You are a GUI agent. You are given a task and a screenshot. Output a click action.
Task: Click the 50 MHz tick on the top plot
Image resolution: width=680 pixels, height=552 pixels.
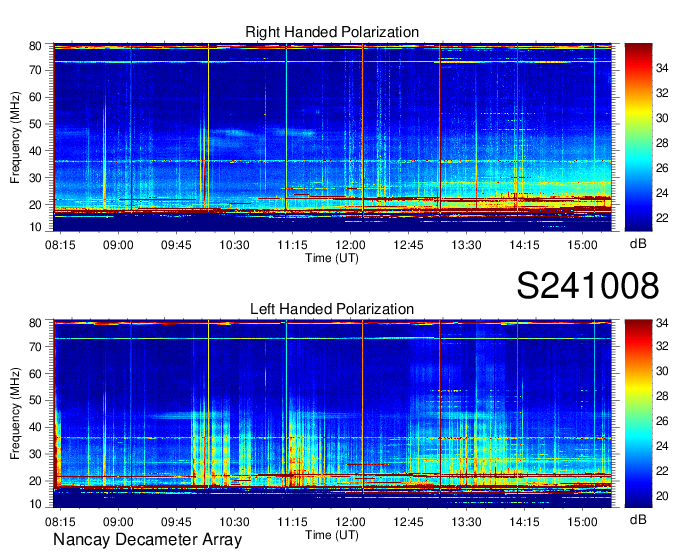(35, 124)
